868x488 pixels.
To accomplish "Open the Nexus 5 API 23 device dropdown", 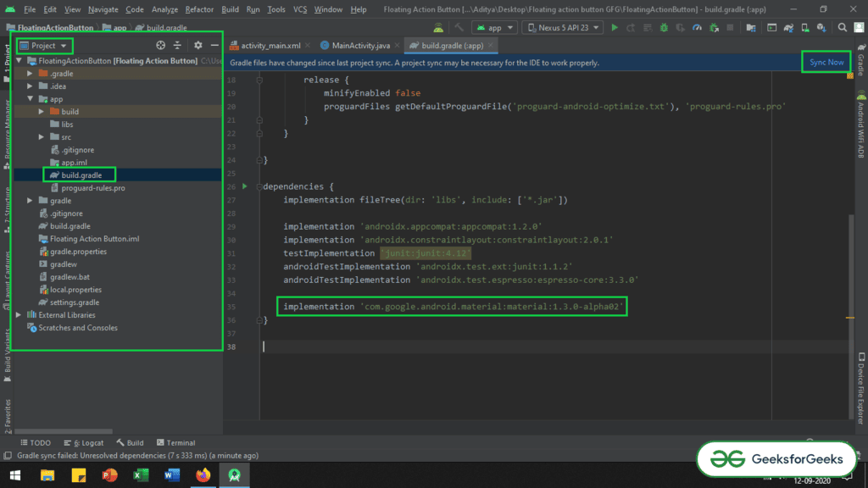I will click(564, 26).
